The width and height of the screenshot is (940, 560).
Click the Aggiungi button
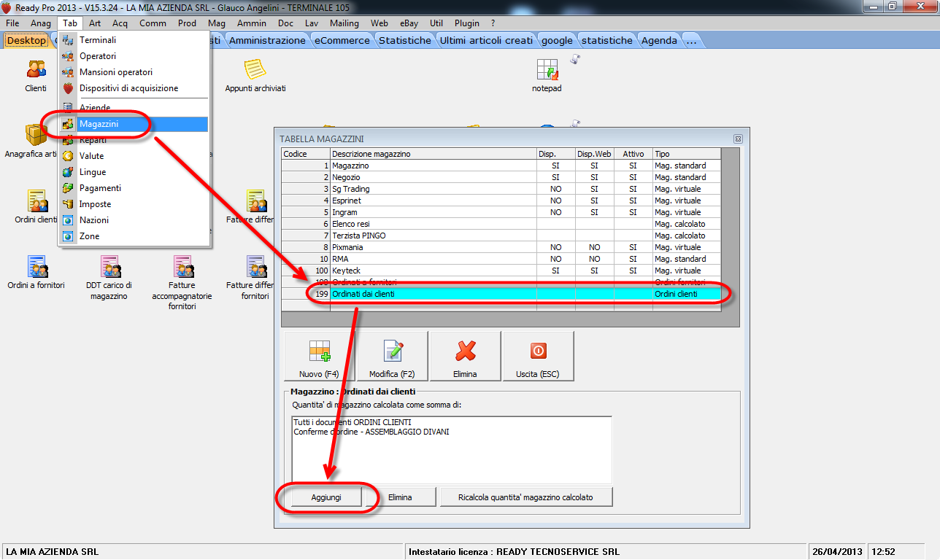point(326,497)
